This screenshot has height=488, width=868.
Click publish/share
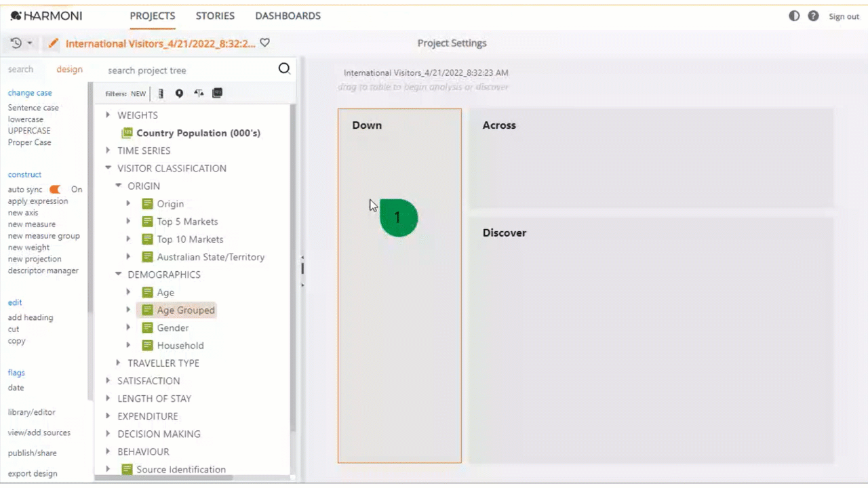(32, 453)
